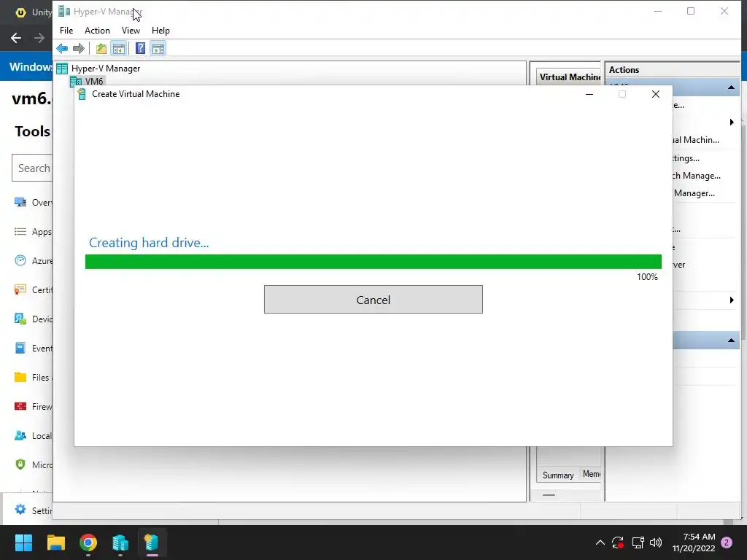Click the partly hidden 'ch Manage...' action in the Actions pane
747x560 pixels.
coord(697,176)
